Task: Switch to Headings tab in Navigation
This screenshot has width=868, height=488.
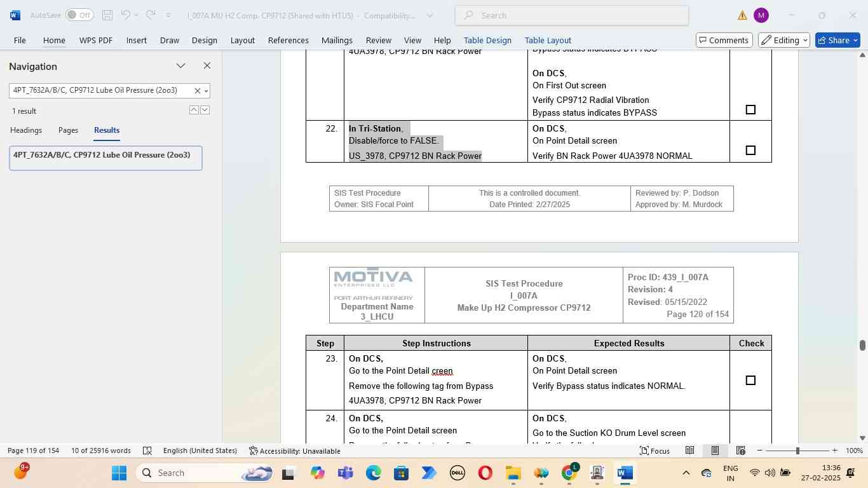Action: coord(26,130)
